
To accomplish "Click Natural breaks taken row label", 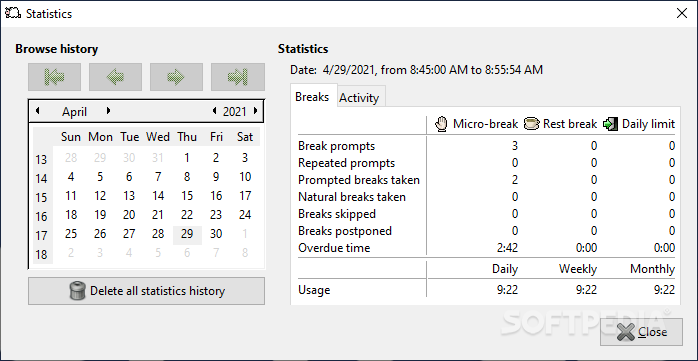I will 352,197.
